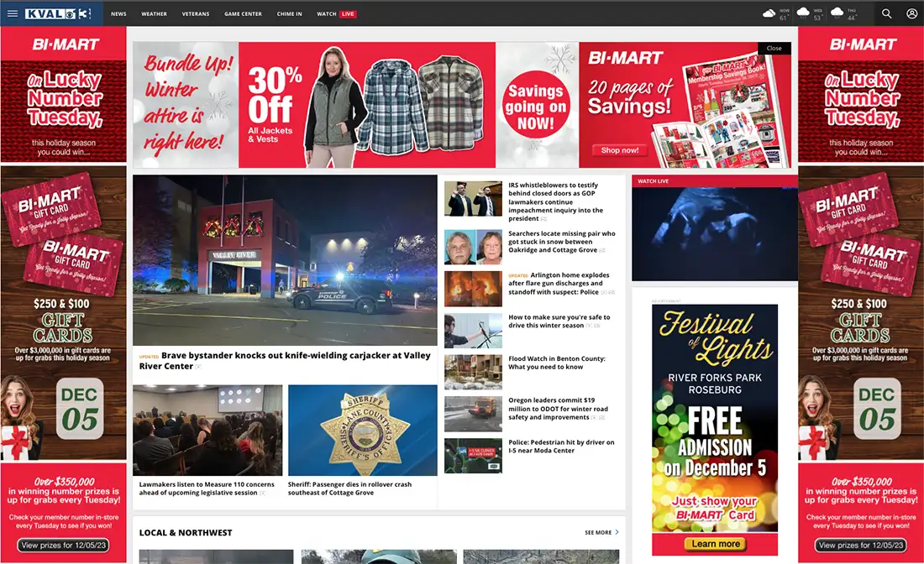Open the Game Center menu
Viewport: 924px width, 564px height.
pyautogui.click(x=243, y=14)
